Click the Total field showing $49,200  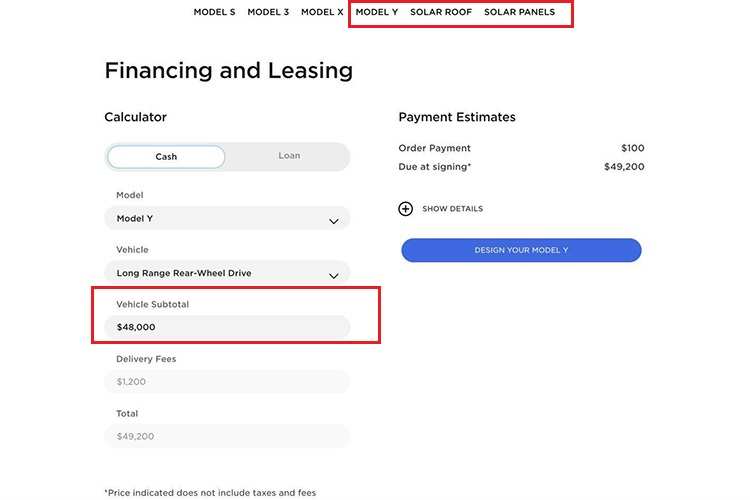[x=227, y=436]
